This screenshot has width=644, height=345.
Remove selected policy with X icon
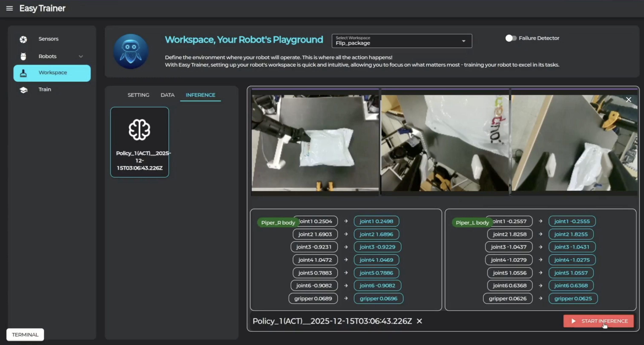pyautogui.click(x=419, y=321)
